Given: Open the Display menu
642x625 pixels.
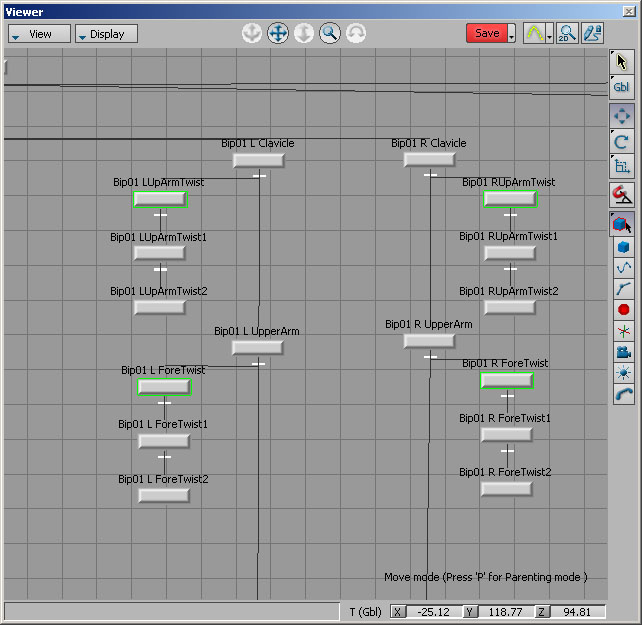Looking at the screenshot, I should 106,34.
